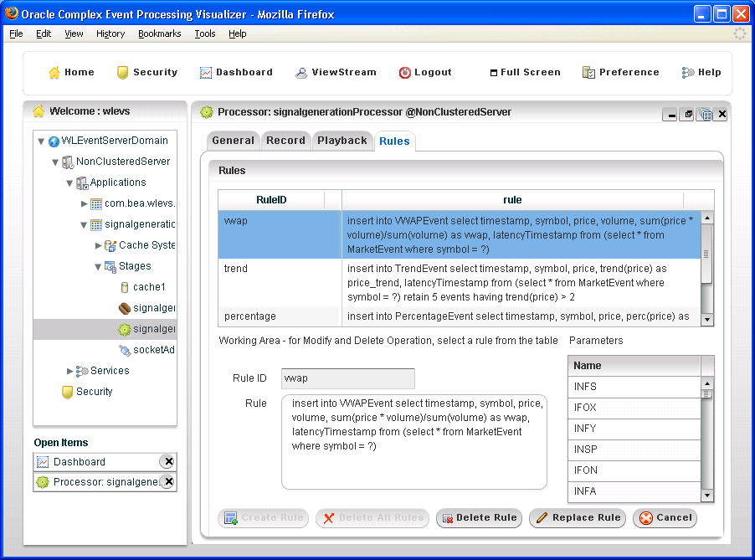Image resolution: width=755 pixels, height=560 pixels.
Task: Select the brown signalgeneration bean icon
Action: [x=124, y=308]
